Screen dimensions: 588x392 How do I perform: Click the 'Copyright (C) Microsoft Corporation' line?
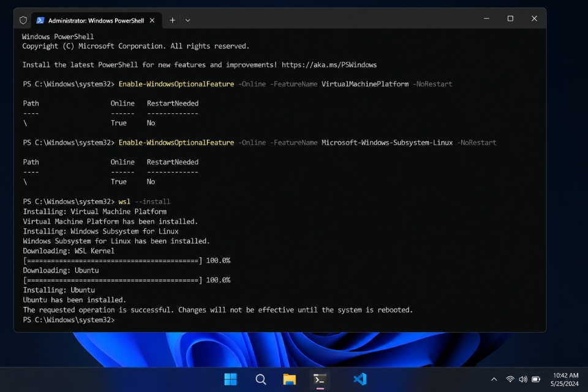[136, 46]
